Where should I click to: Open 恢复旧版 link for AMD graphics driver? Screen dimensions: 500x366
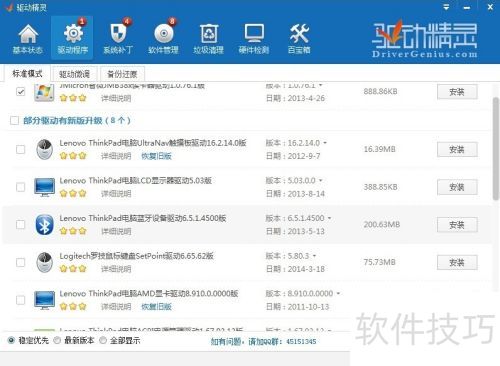pos(156,307)
